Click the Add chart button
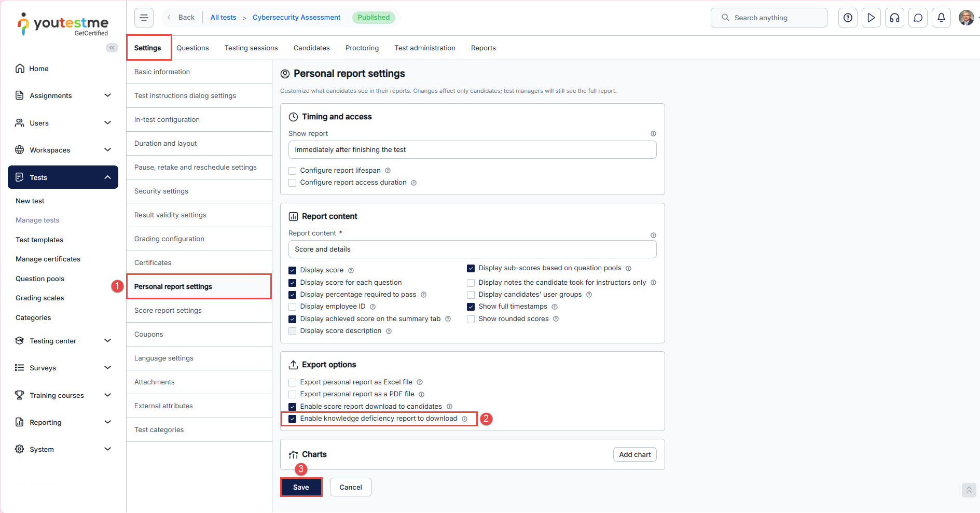 [x=634, y=454]
